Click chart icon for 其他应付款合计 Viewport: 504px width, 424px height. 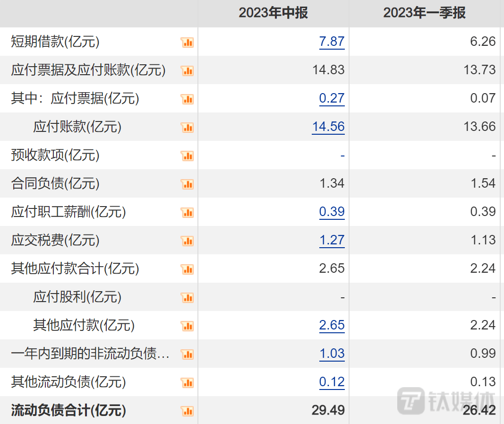187,269
